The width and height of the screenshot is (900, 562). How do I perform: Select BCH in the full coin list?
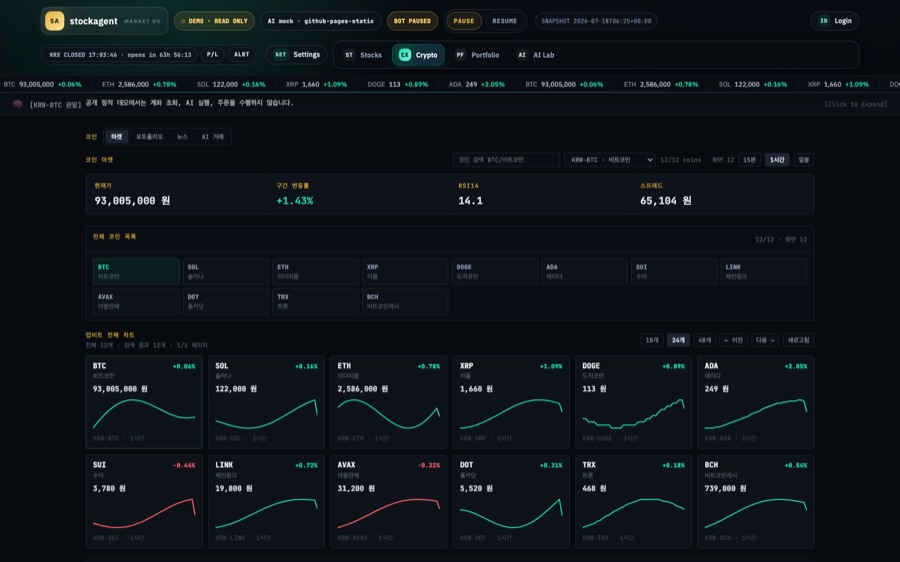(405, 301)
